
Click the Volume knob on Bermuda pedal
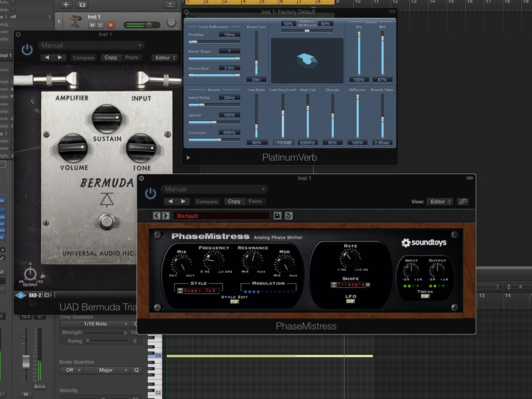(73, 148)
